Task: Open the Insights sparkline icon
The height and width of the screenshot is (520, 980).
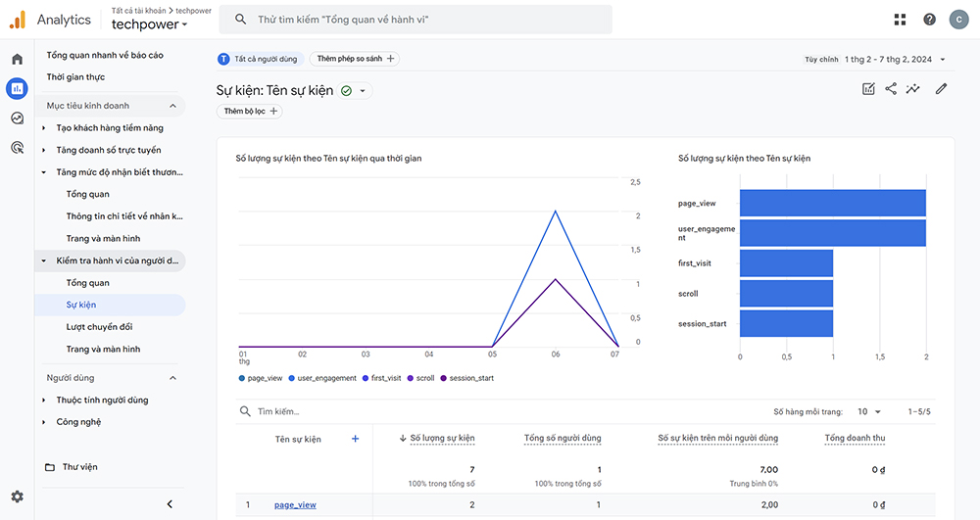Action: (x=913, y=89)
